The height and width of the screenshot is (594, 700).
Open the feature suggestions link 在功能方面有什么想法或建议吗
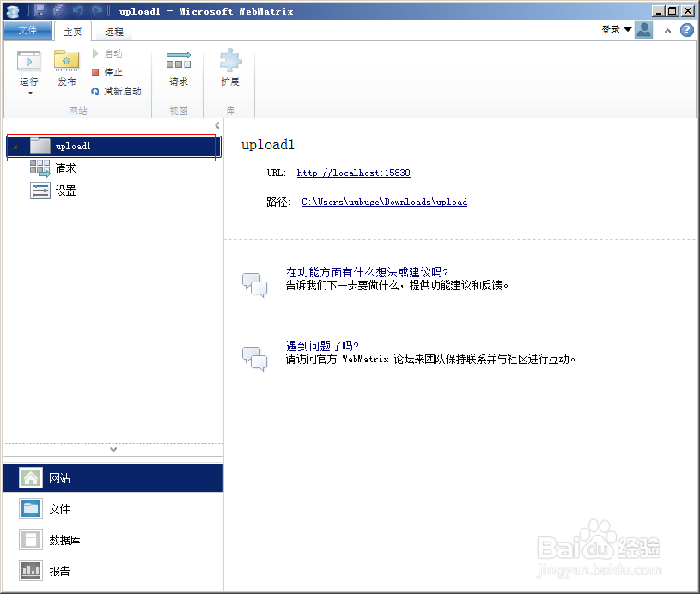pos(367,272)
